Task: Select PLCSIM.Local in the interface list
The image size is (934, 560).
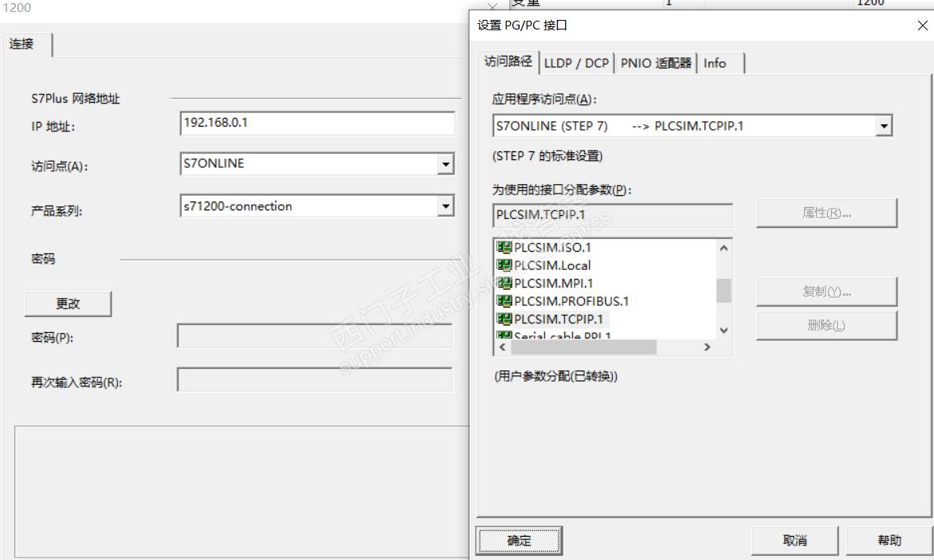Action: 552,265
